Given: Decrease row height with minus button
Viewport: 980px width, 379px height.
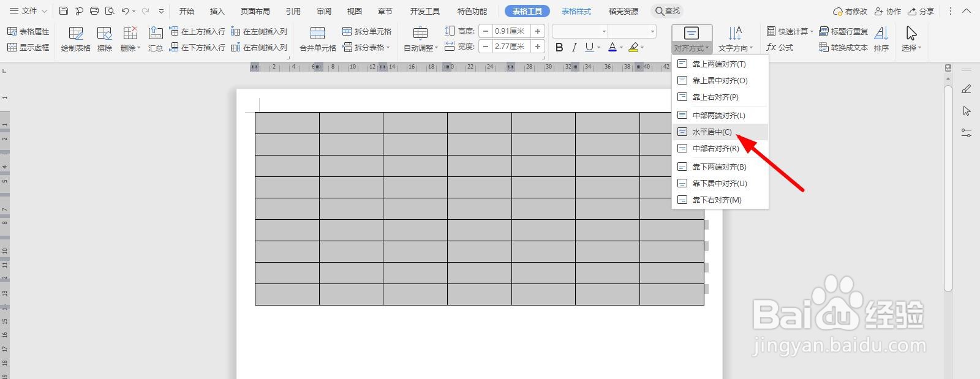Looking at the screenshot, I should point(486,31).
